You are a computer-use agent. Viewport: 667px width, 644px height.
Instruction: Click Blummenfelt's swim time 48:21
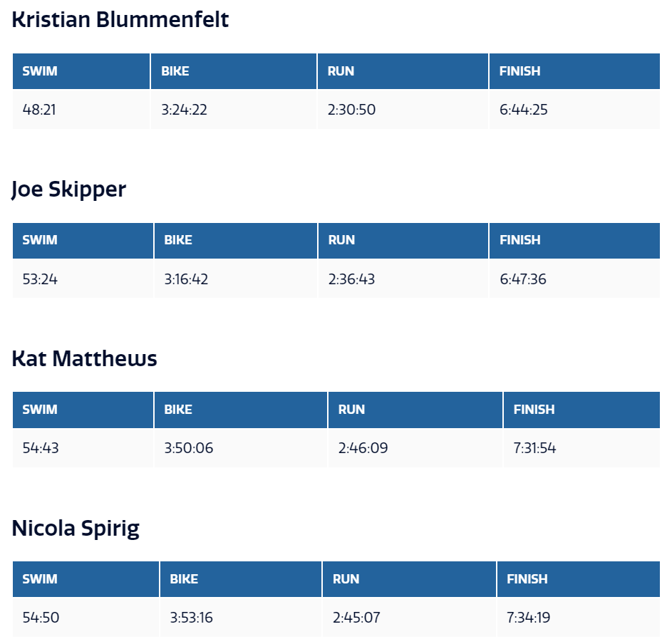click(x=39, y=110)
